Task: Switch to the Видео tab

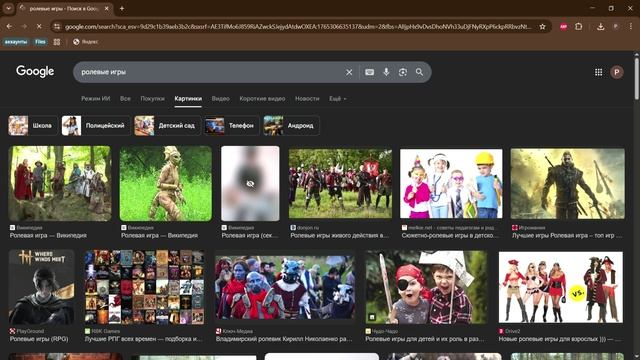Action: [x=220, y=99]
